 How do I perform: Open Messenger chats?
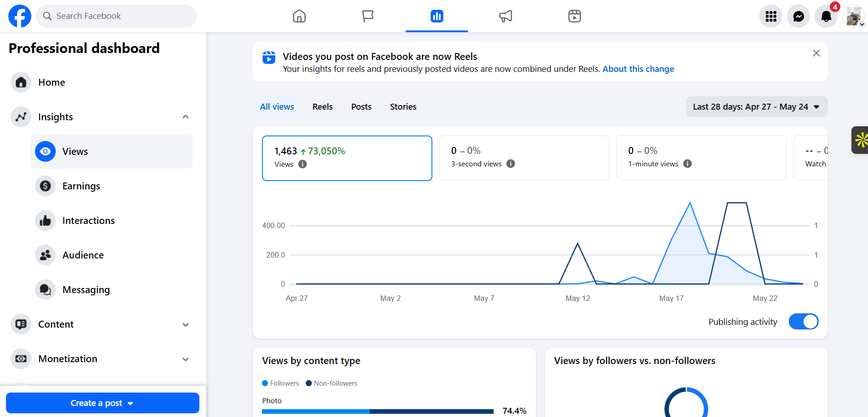click(x=798, y=17)
